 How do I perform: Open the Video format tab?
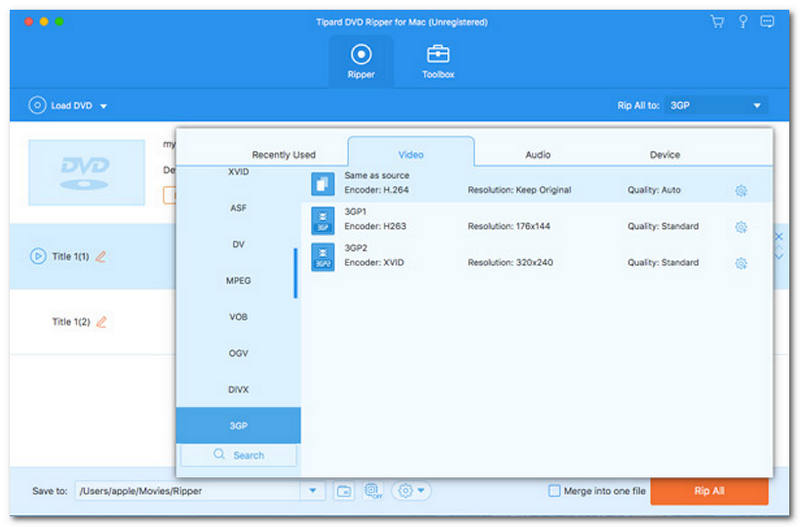pos(411,153)
